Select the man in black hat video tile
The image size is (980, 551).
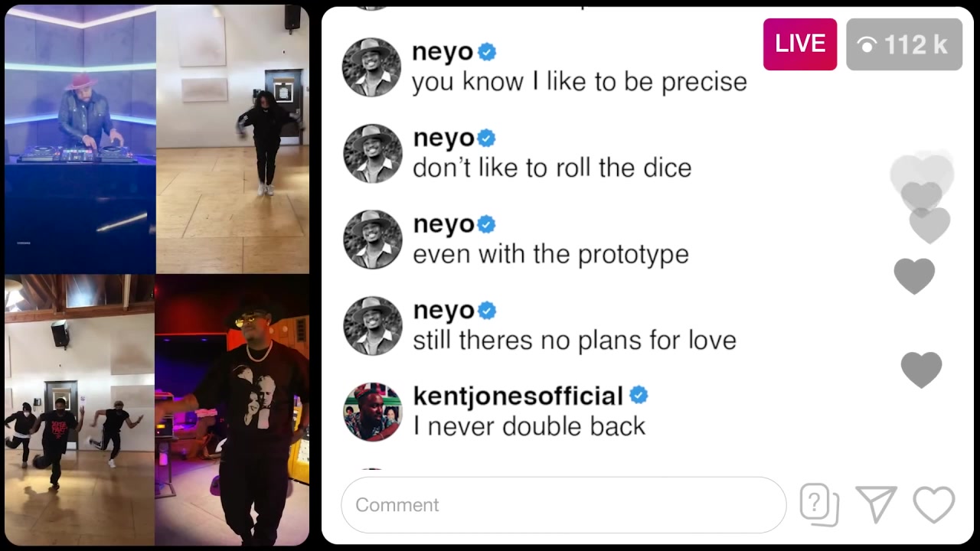point(233,410)
